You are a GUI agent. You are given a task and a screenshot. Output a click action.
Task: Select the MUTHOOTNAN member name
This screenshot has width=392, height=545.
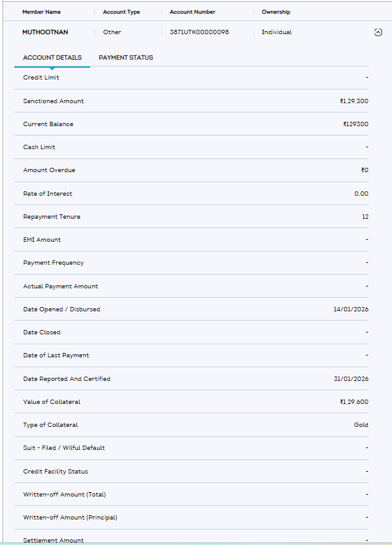[x=45, y=32]
